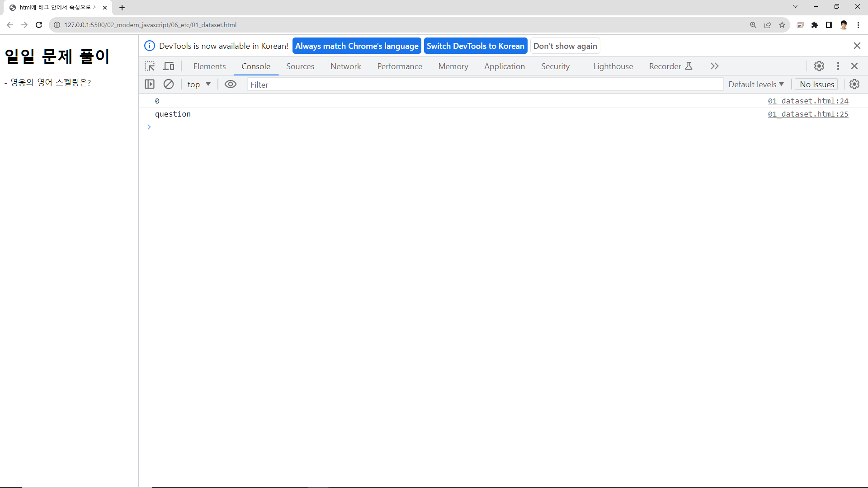Screen dimensions: 868x488
Task: Toggle the device toolbar icon
Action: [169, 66]
